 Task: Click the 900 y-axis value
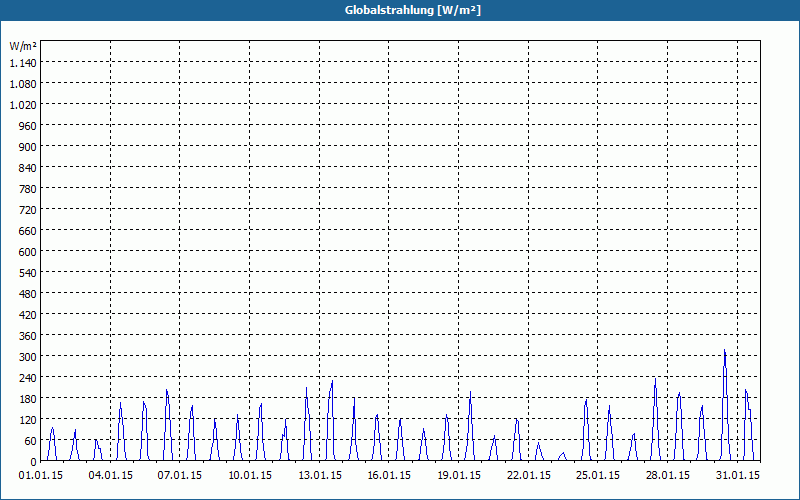pos(27,147)
